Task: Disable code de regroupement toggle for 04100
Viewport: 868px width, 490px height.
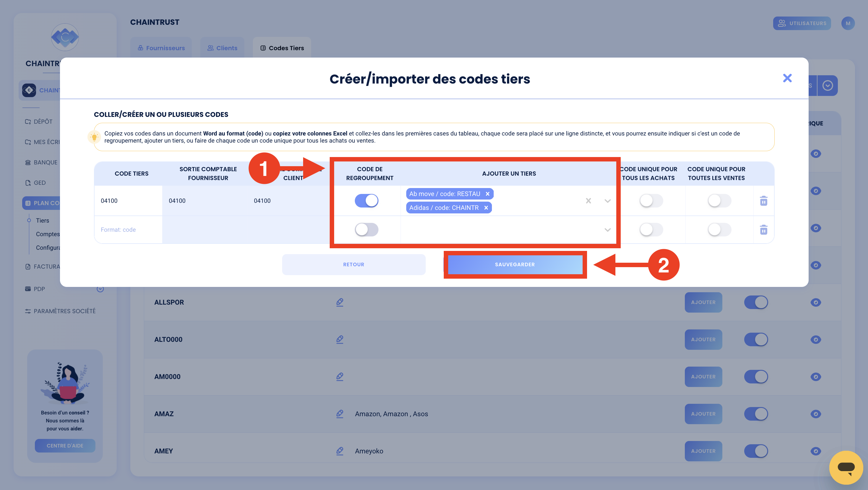Action: (366, 201)
